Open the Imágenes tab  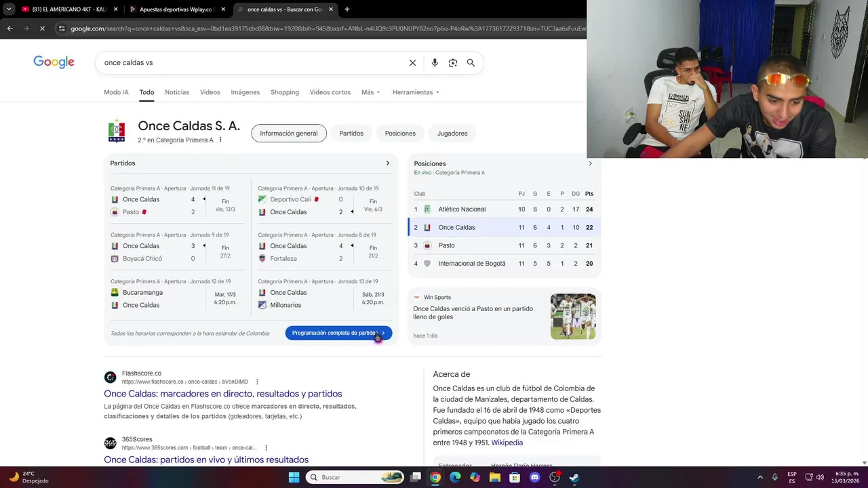245,92
